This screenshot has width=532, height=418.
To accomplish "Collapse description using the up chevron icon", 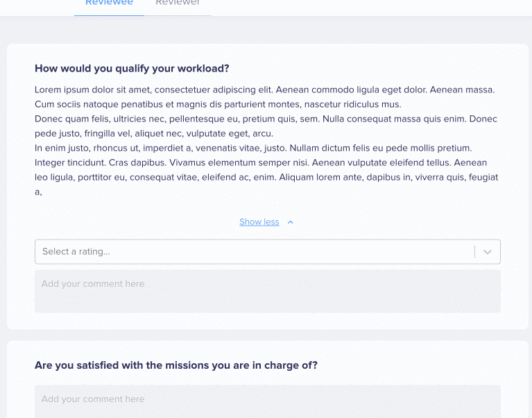I will click(x=290, y=222).
